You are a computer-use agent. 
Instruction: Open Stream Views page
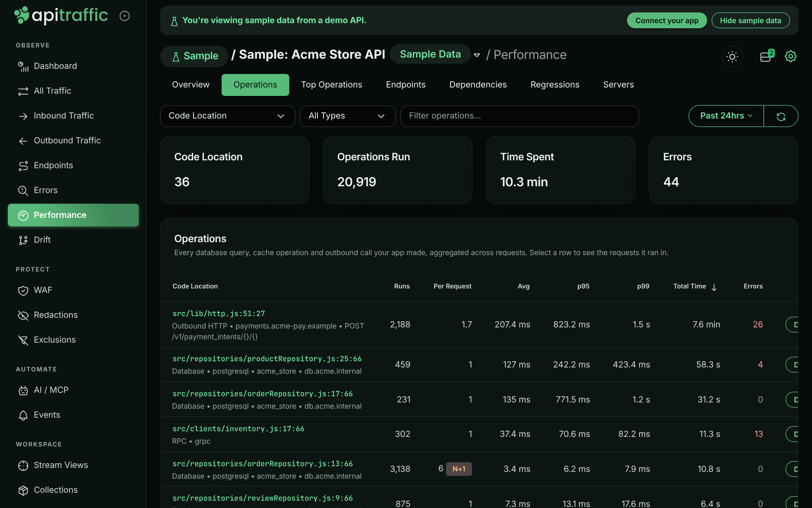(73, 465)
